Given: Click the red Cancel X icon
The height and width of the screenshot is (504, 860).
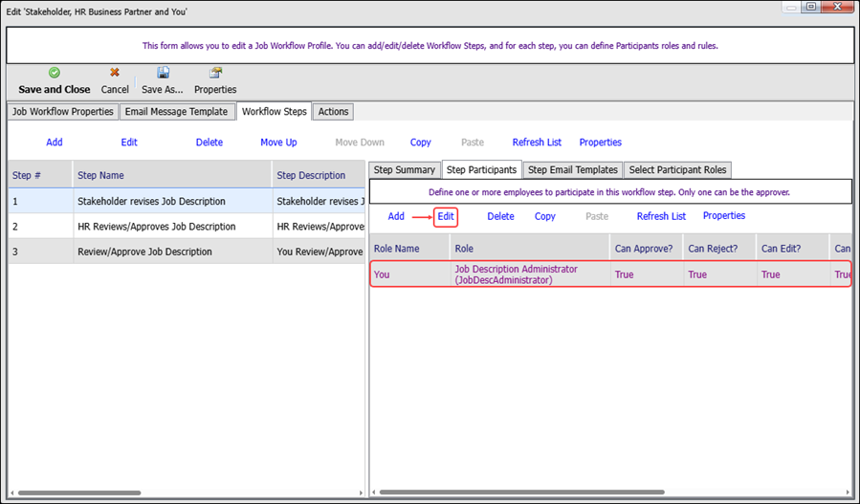Looking at the screenshot, I should pyautogui.click(x=115, y=73).
